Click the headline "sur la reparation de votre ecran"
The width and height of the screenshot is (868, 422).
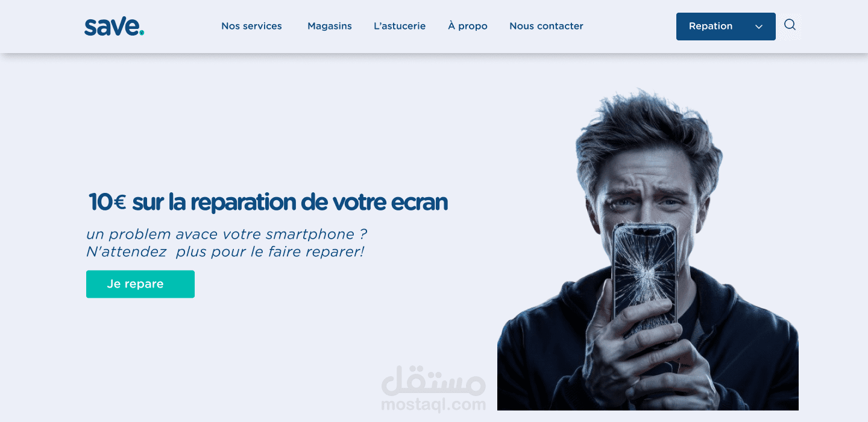[x=290, y=203]
